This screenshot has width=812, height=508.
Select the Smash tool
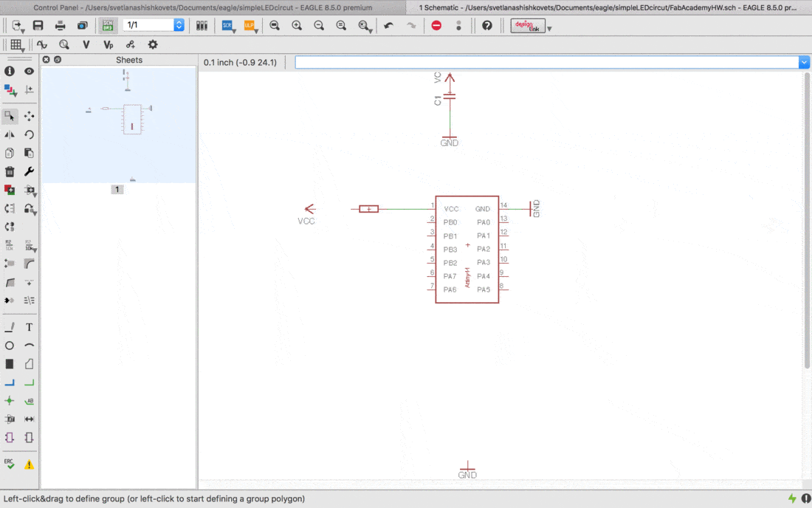coord(10,264)
